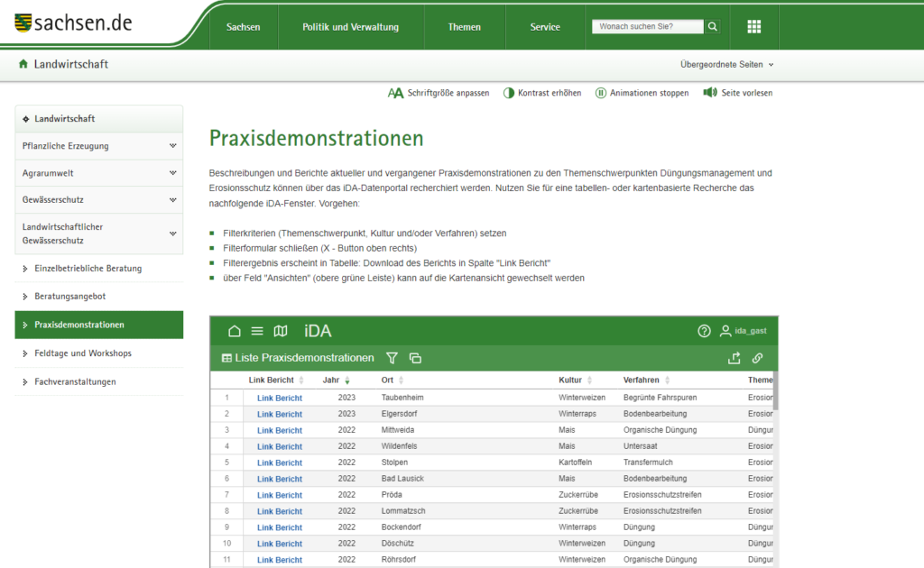Screen dimensions: 924x568
Task: Open Link Bericht for Elgersdorf
Action: 280,415
